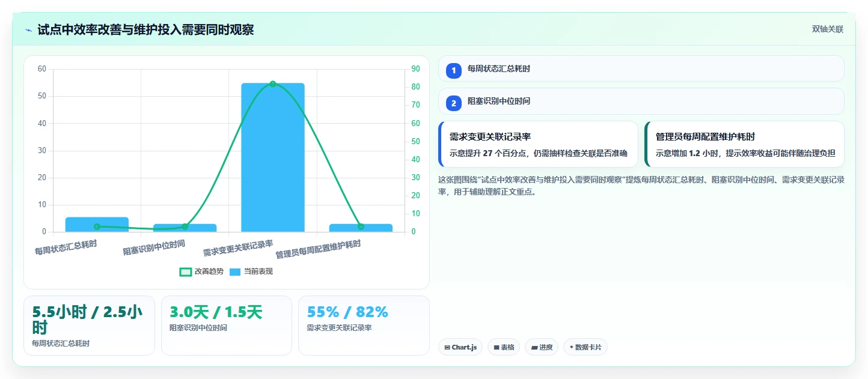Viewport: 868px width, 379px height.
Task: Click the left axis value 60
Action: pos(42,69)
